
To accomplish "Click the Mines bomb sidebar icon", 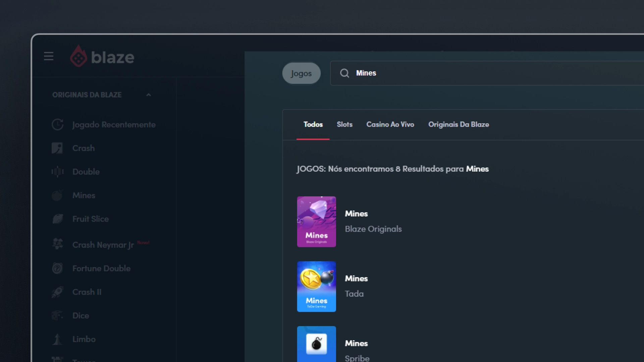I will click(x=57, y=195).
